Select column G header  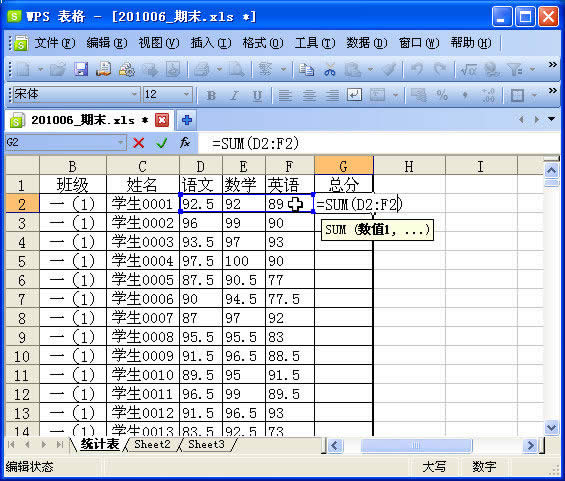[344, 166]
